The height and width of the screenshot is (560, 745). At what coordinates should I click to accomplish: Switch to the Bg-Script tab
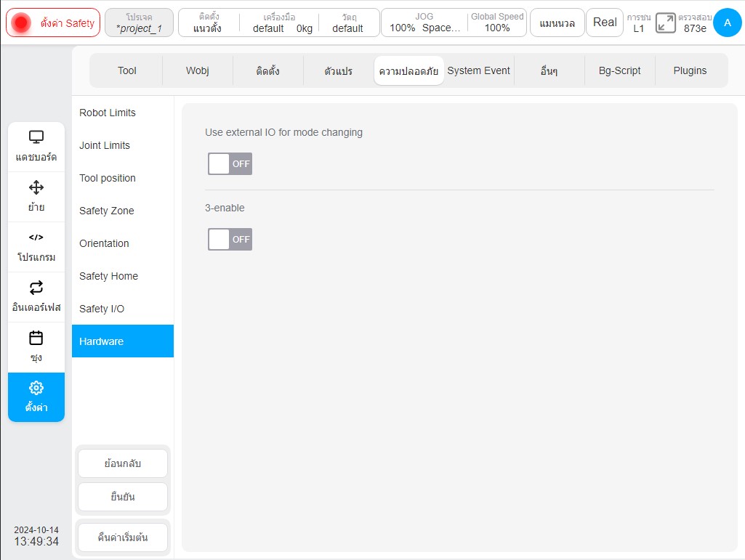[x=619, y=70]
